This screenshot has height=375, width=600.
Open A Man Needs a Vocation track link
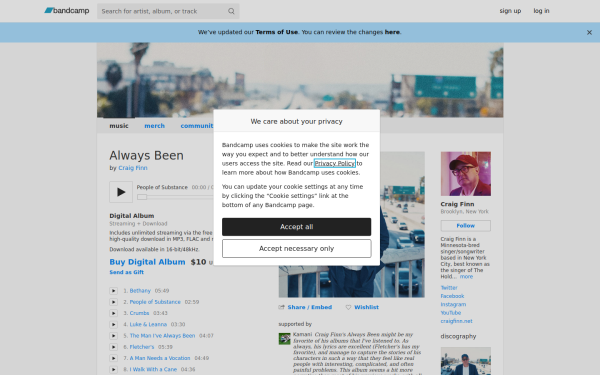click(x=160, y=358)
